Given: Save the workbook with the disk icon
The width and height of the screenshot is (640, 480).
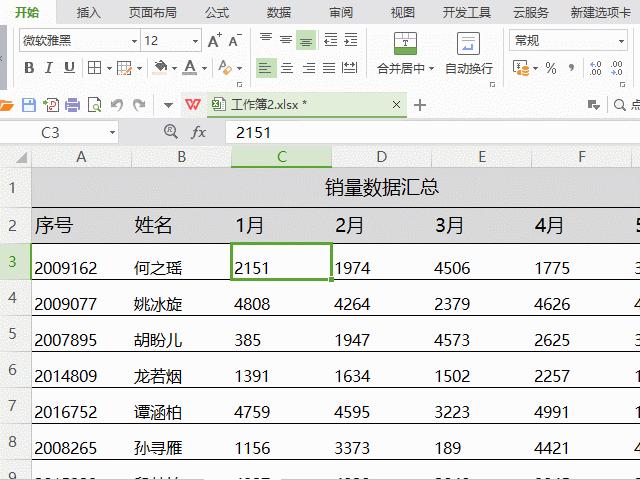Looking at the screenshot, I should coord(29,105).
